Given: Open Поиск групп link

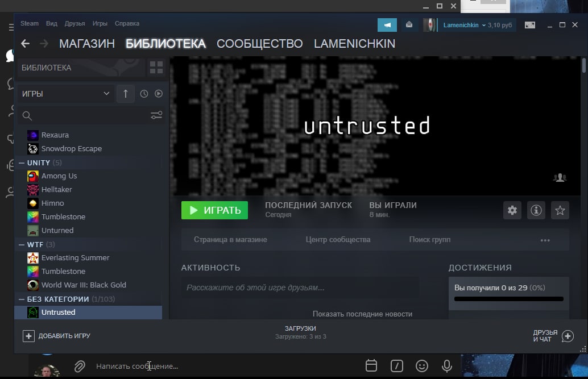Looking at the screenshot, I should click(x=430, y=240).
